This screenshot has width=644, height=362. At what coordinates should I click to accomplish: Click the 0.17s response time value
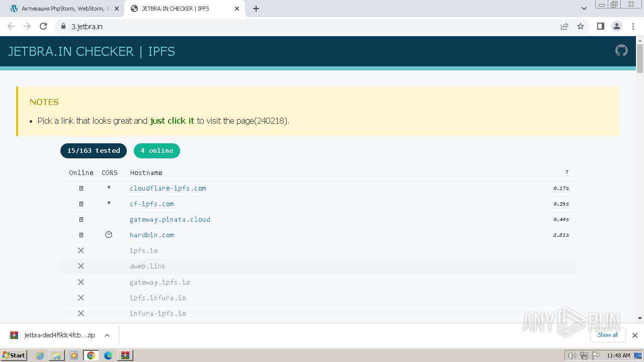tap(561, 189)
